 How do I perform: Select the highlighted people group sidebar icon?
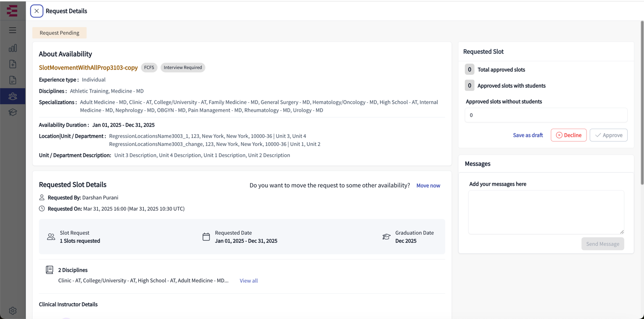pyautogui.click(x=13, y=96)
